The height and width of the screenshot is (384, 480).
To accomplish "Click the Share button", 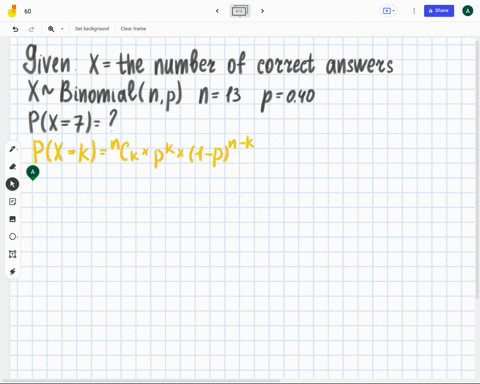I will 439,11.
